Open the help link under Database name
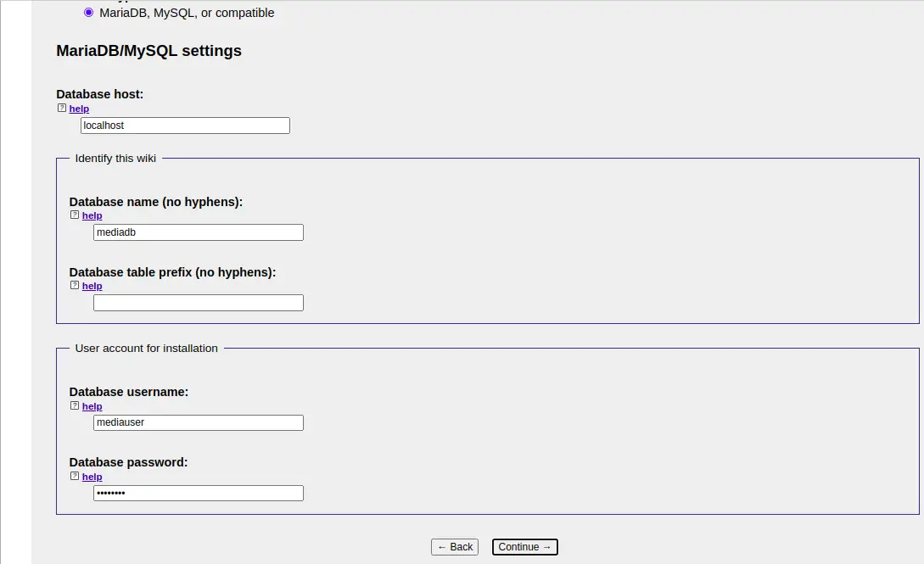924x564 pixels. click(x=92, y=215)
